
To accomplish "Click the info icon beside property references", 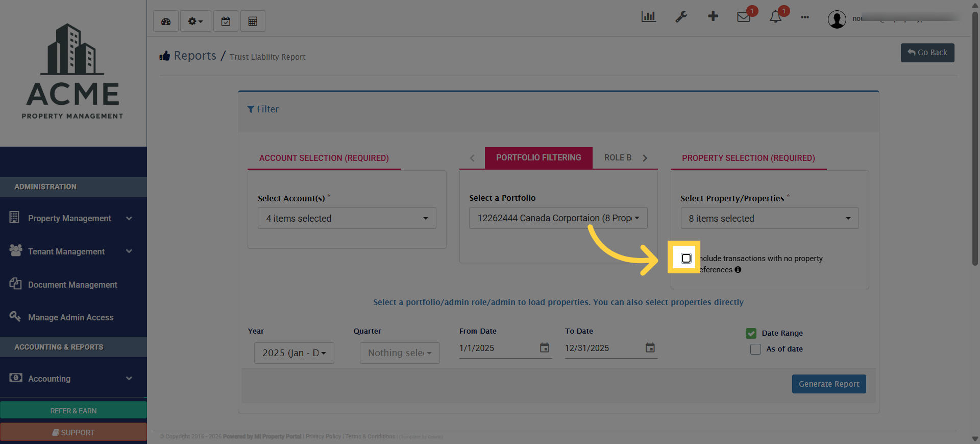I will 738,270.
